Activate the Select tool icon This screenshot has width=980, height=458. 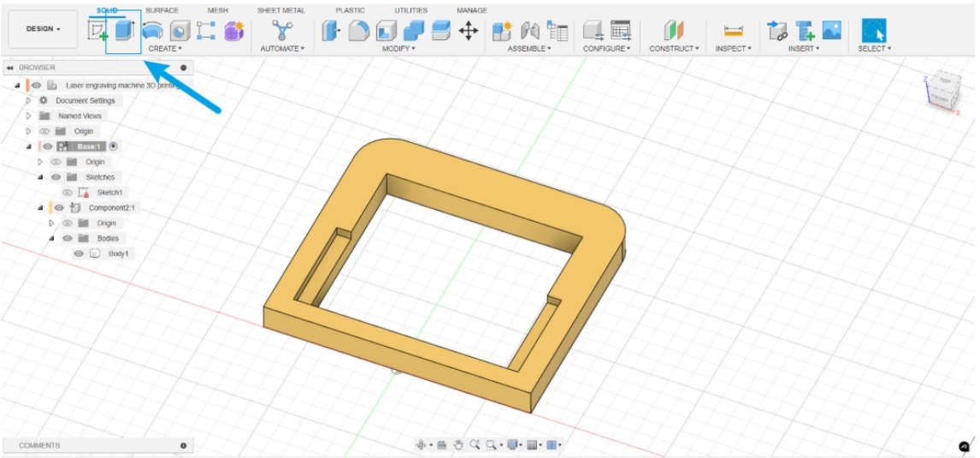pyautogui.click(x=874, y=30)
